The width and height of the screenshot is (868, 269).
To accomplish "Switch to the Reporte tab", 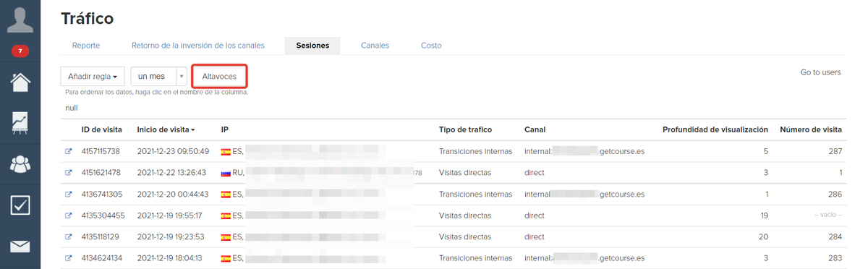I will coord(86,46).
